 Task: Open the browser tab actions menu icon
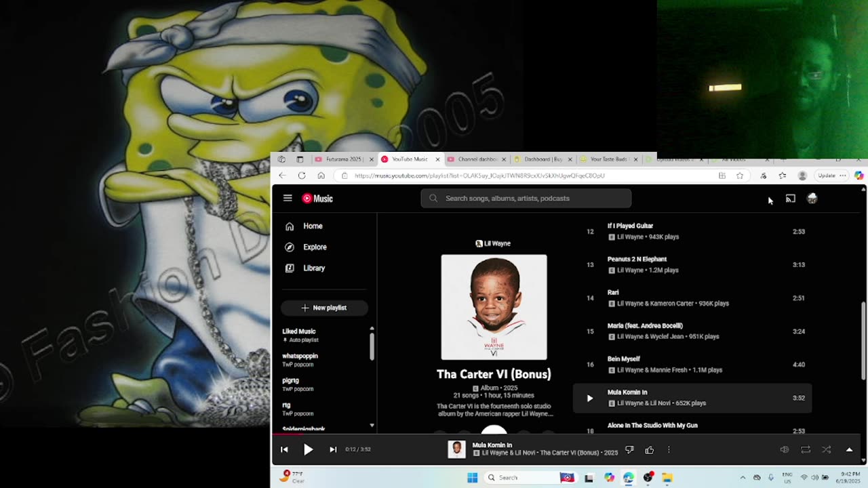tap(300, 159)
